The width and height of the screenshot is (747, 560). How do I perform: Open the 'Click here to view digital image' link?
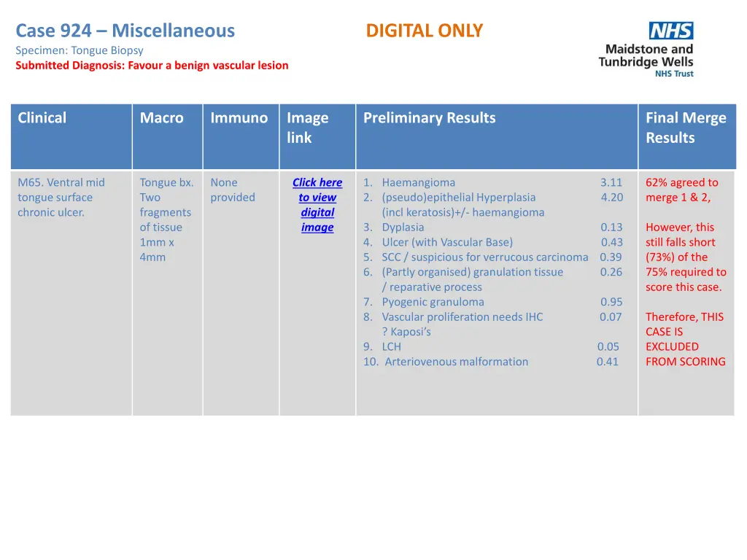[x=317, y=205]
